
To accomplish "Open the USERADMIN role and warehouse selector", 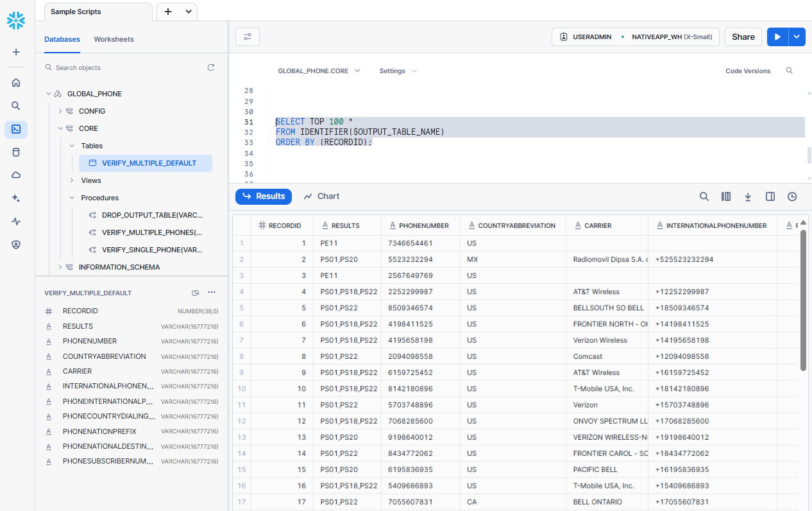I will (636, 37).
